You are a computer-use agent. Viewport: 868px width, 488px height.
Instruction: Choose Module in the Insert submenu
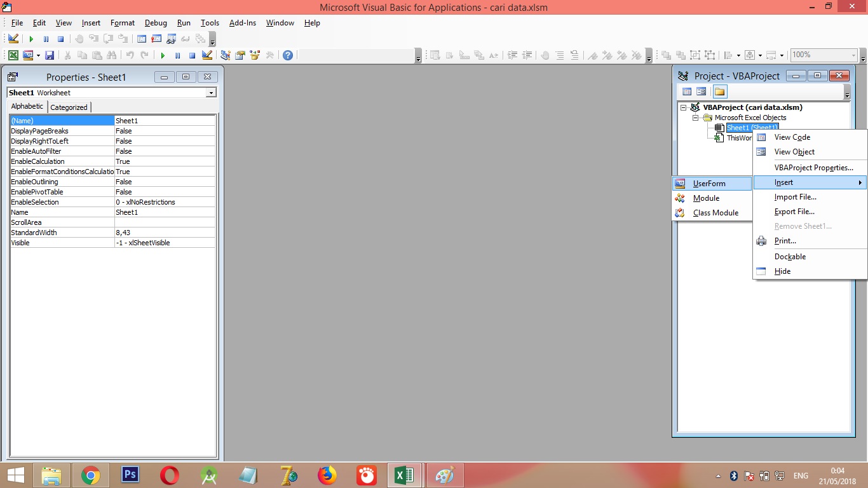coord(712,198)
